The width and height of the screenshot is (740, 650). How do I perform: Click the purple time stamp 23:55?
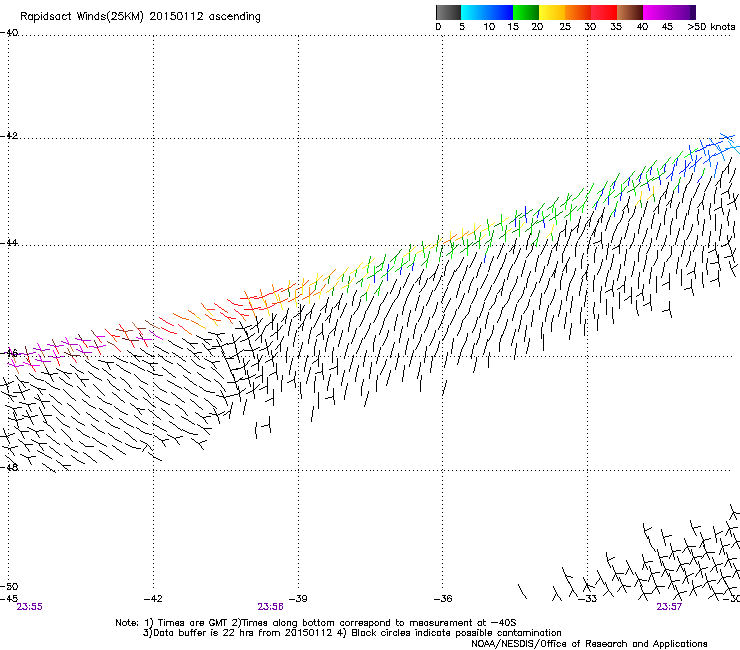coord(29,607)
